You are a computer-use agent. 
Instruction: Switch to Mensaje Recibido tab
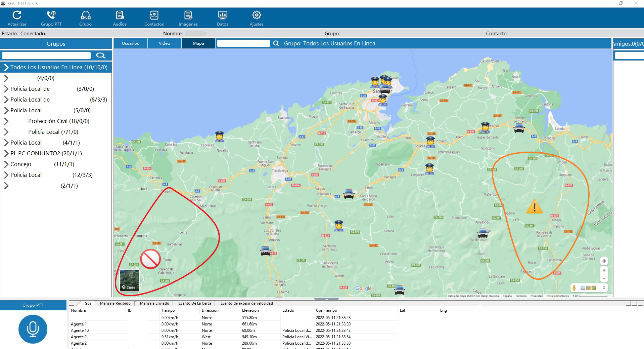(x=115, y=303)
